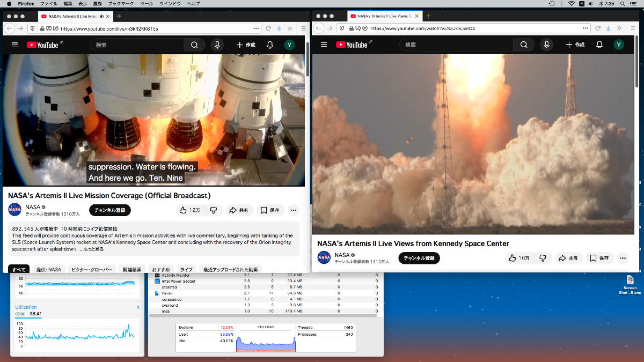Open more actions menu under Kennedy Live Views video

(623, 258)
